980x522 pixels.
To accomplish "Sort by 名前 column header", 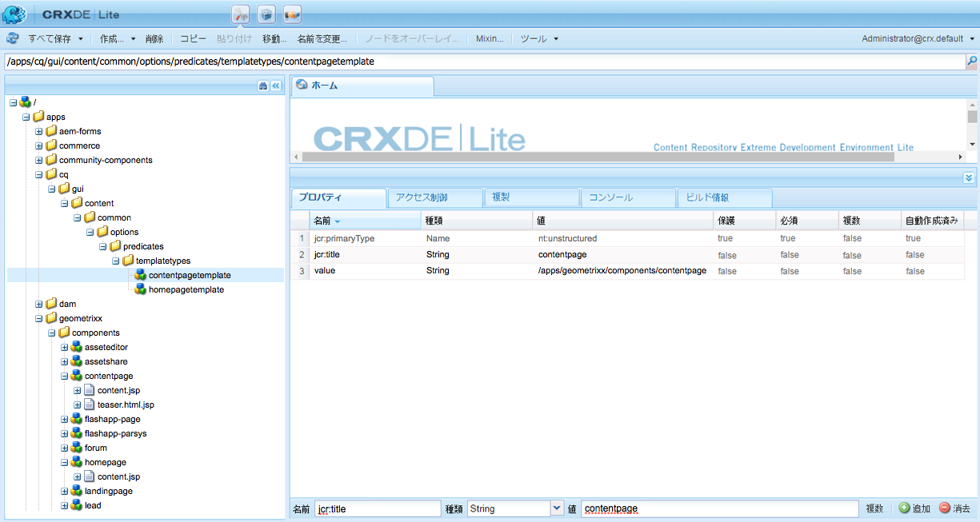I will [x=365, y=221].
